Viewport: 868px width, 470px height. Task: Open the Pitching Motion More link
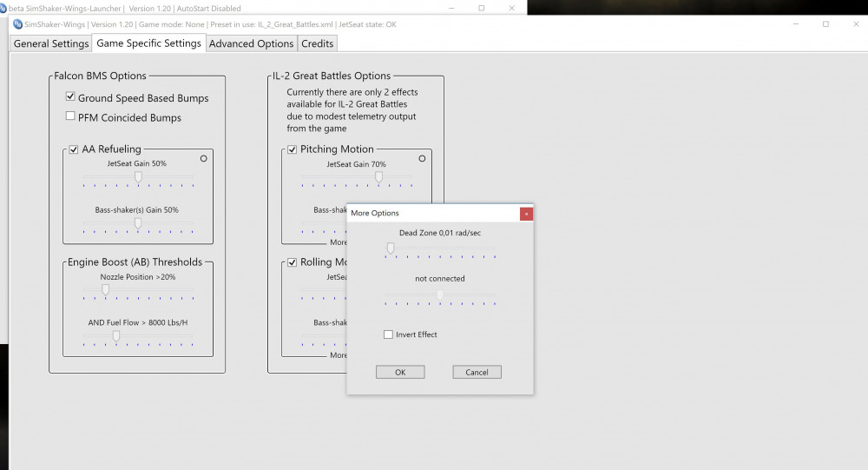tap(339, 242)
